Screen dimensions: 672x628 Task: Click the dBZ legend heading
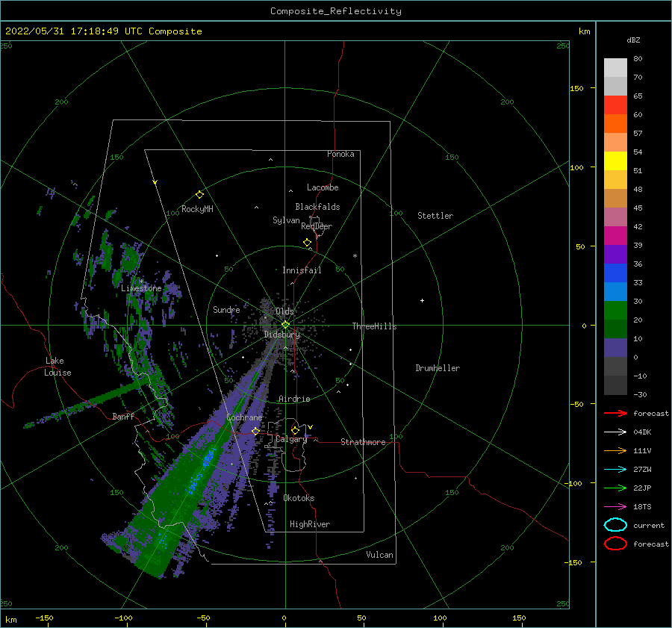coord(633,40)
